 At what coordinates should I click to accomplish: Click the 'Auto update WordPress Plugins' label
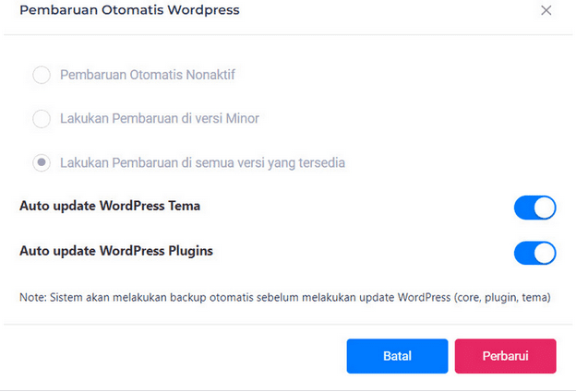[x=116, y=252]
